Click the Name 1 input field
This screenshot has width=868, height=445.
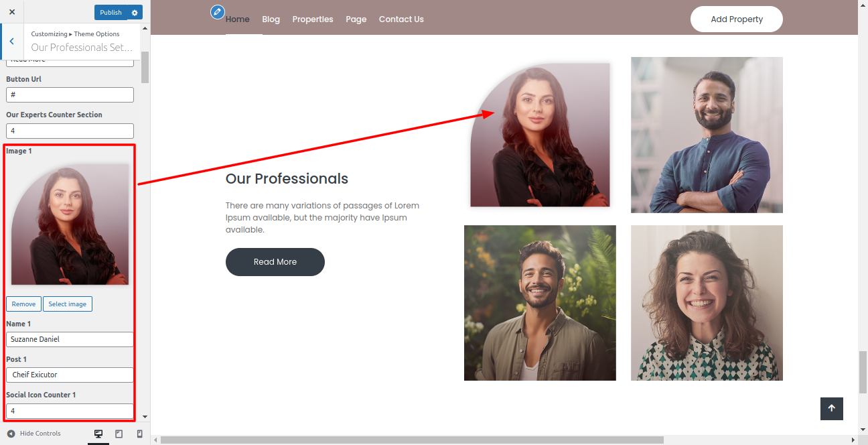[70, 340]
